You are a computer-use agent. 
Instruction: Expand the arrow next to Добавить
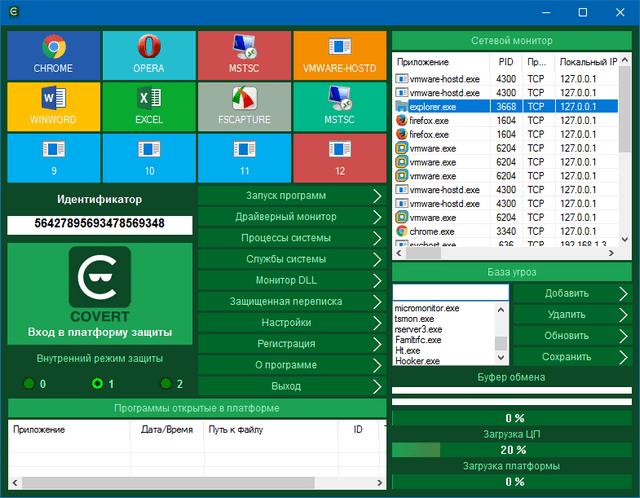tap(624, 294)
